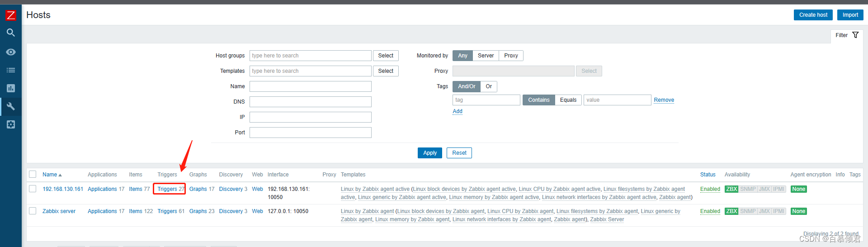Open Applications for Zabbix server
868x247 pixels.
(102, 211)
